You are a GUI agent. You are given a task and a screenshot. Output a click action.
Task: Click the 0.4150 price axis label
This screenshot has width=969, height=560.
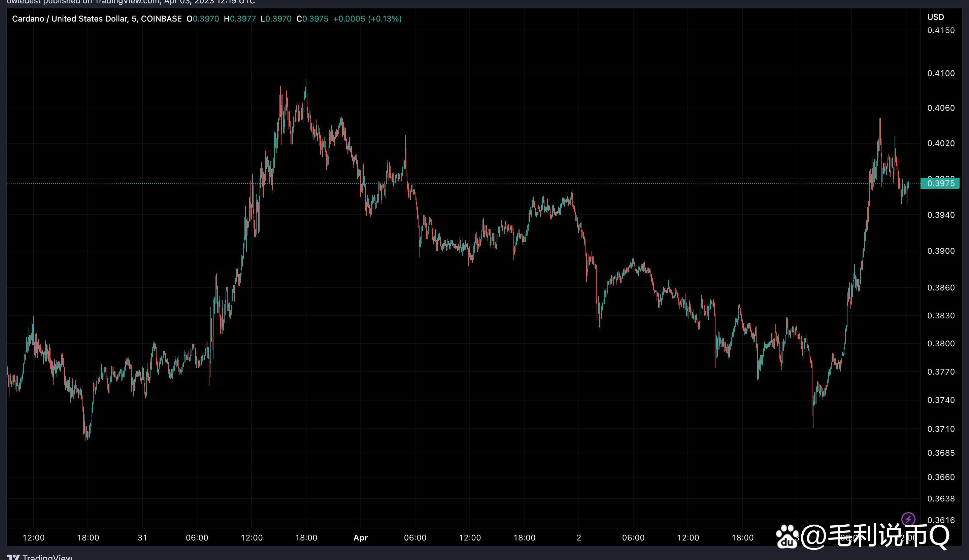pyautogui.click(x=941, y=30)
